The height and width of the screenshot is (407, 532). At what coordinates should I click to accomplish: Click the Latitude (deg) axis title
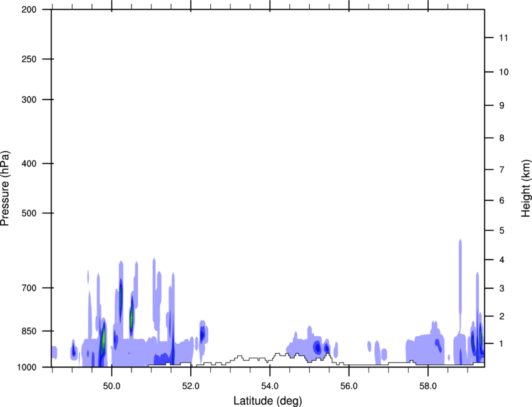tap(268, 401)
